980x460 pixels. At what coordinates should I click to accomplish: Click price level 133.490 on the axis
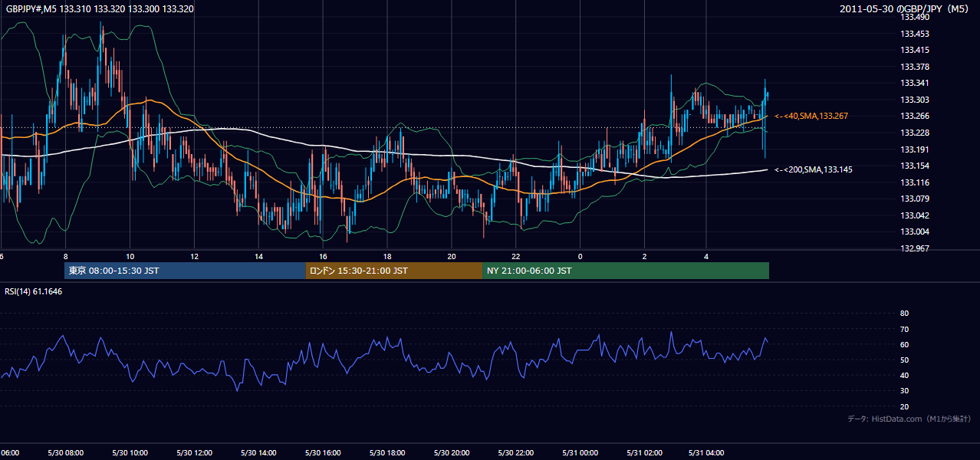[x=915, y=17]
